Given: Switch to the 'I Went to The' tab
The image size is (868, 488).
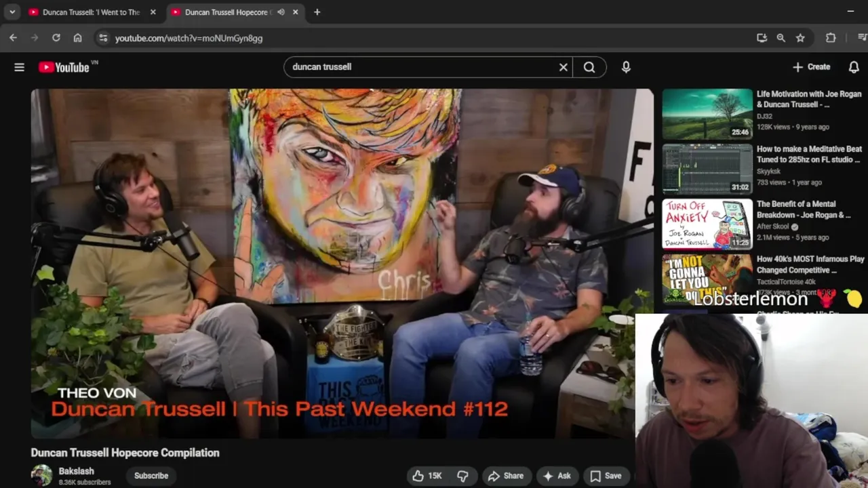Looking at the screenshot, I should [91, 12].
